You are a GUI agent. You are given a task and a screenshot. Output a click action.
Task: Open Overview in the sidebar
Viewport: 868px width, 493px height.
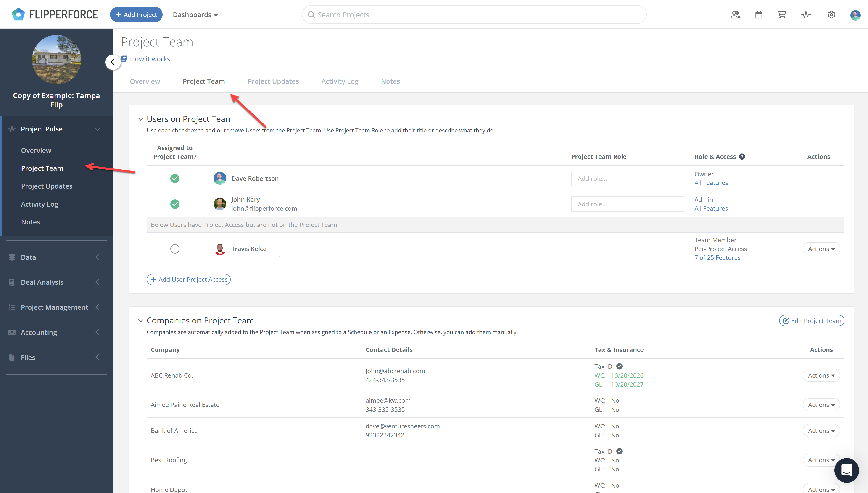36,150
